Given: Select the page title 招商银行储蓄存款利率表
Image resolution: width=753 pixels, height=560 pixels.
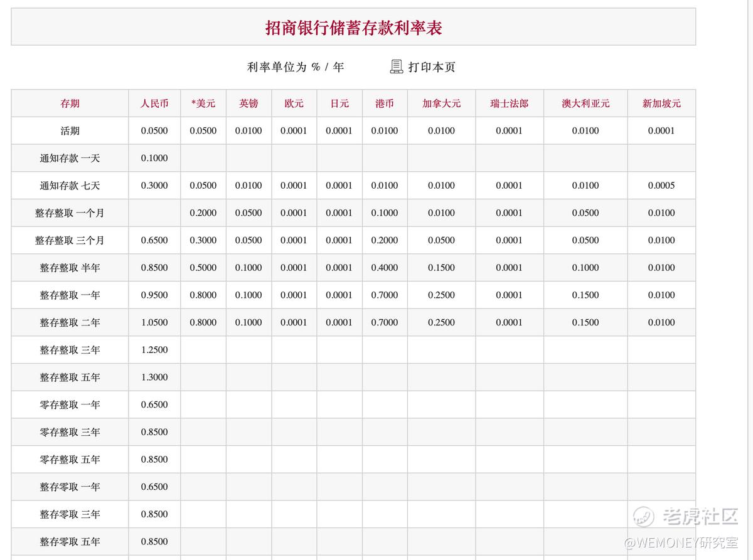Looking at the screenshot, I should tap(353, 28).
